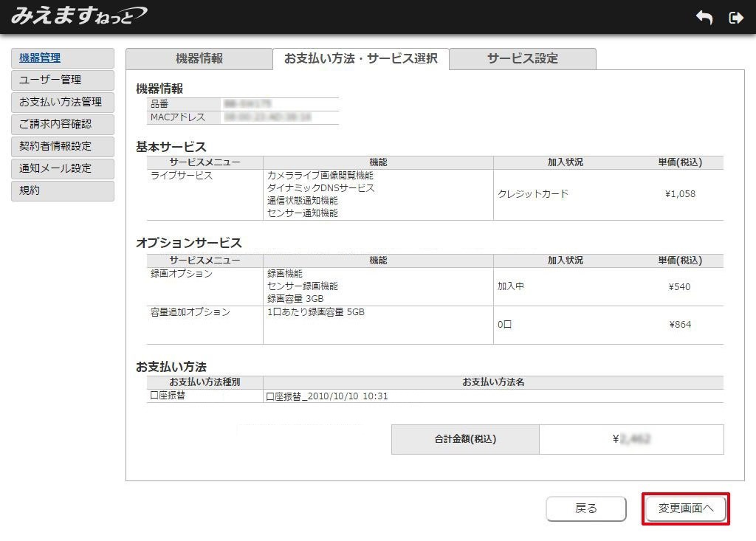Click the みえますねっと logo
The width and height of the screenshot is (756, 541).
78,15
